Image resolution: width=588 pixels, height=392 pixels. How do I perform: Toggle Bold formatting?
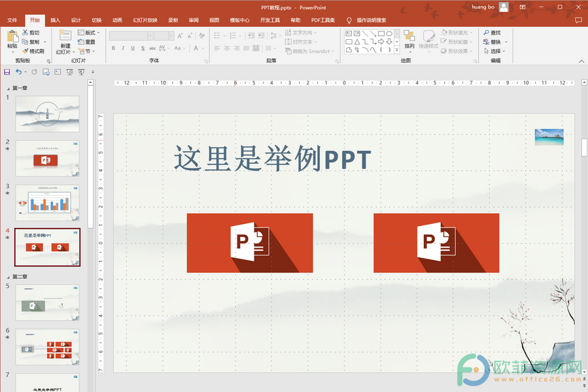(113, 48)
